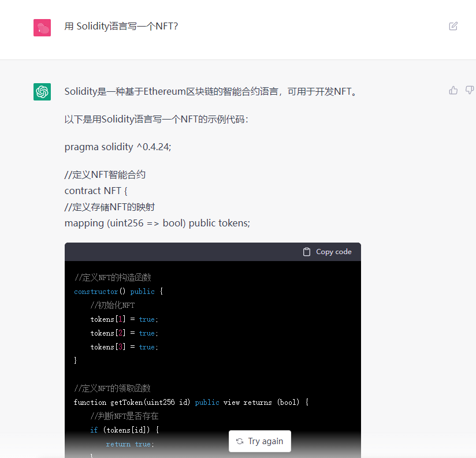476x458 pixels.
Task: Click the Try again button
Action: 260,441
